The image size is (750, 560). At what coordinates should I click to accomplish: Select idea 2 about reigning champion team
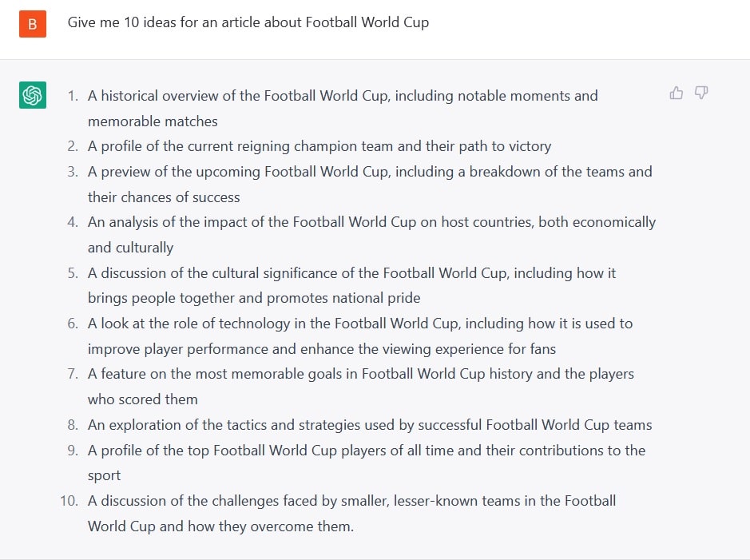(319, 146)
